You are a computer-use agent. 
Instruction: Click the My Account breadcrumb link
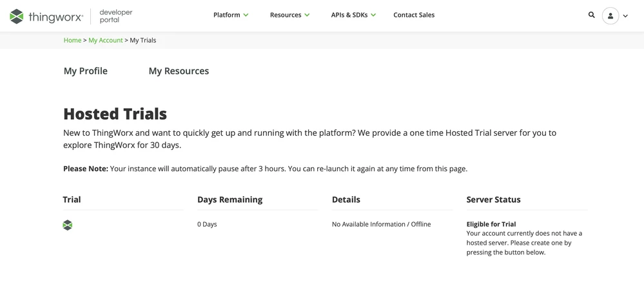[106, 40]
